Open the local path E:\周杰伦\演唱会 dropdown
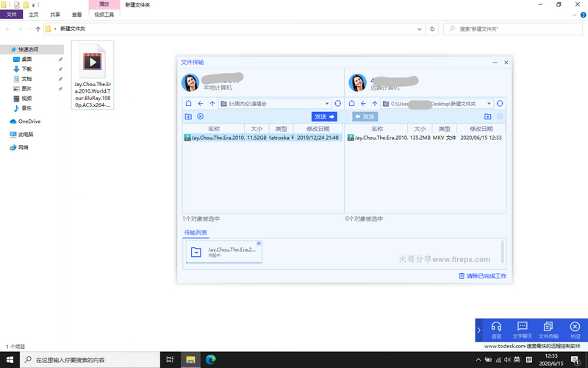 click(327, 104)
